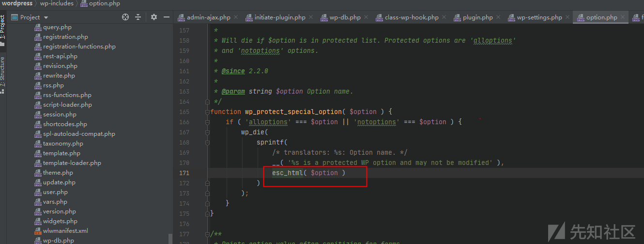
Task: Toggle the 1: Project tool window button
Action: (x=3, y=30)
